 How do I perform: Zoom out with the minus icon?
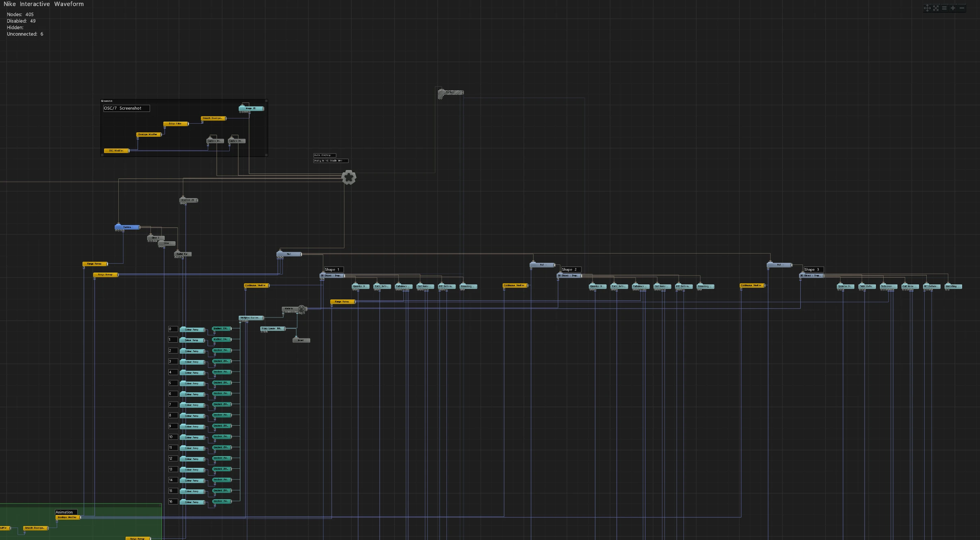[x=962, y=8]
